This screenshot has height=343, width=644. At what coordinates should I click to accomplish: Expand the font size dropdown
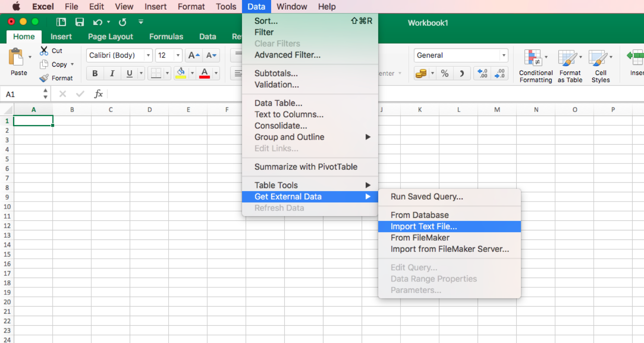coord(178,55)
